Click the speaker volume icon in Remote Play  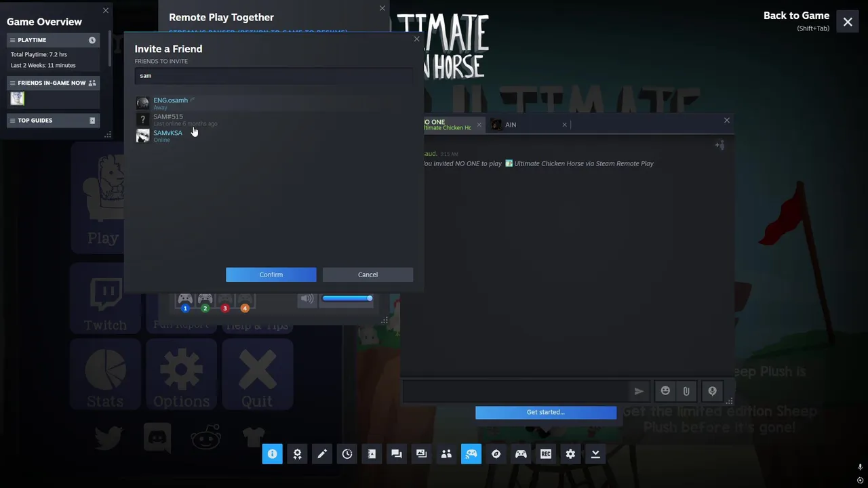point(307,298)
